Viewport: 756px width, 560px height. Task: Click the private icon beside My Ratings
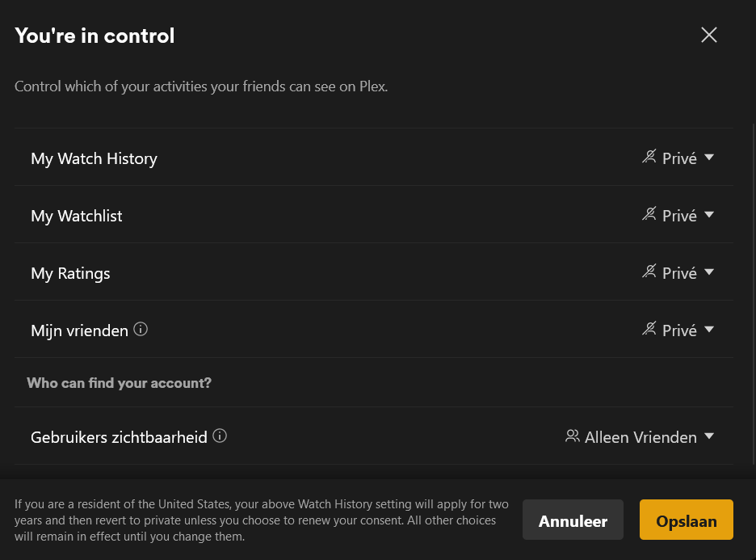pos(649,272)
